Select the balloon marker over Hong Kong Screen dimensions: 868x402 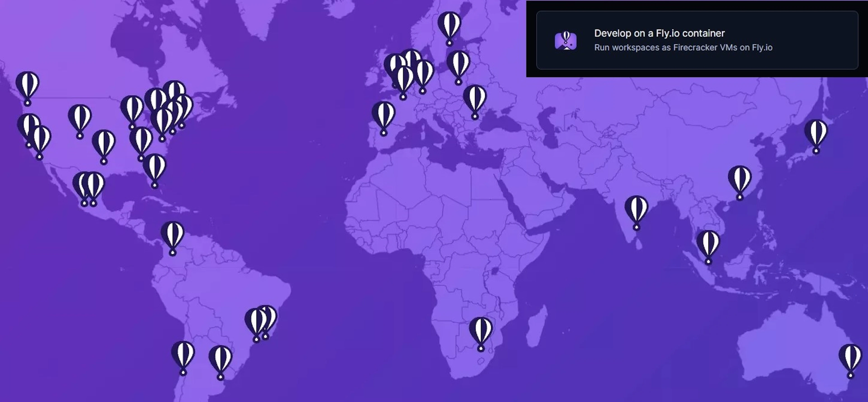(740, 183)
